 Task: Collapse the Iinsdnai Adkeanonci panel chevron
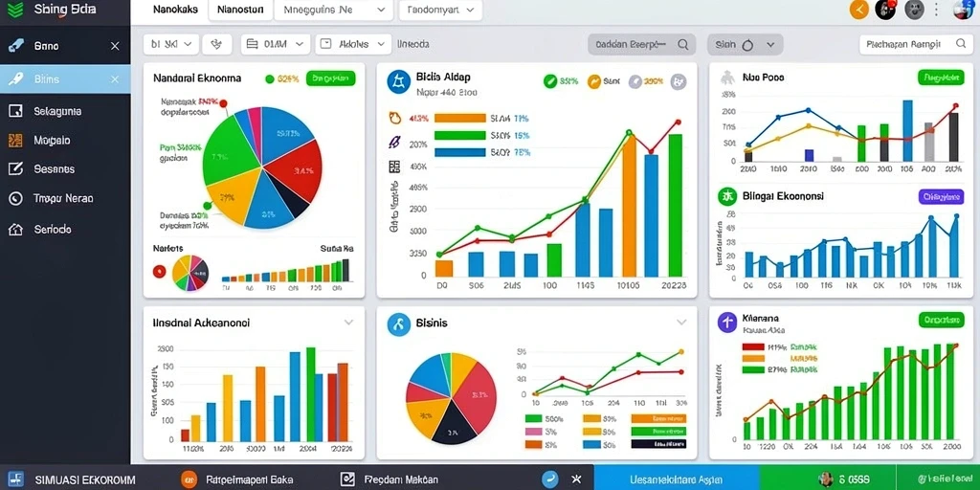pyautogui.click(x=348, y=323)
